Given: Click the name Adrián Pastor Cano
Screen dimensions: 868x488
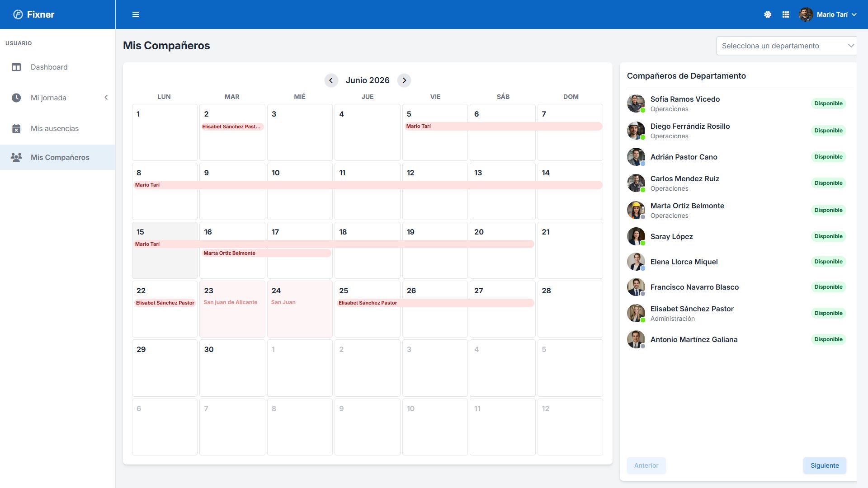Looking at the screenshot, I should point(684,157).
